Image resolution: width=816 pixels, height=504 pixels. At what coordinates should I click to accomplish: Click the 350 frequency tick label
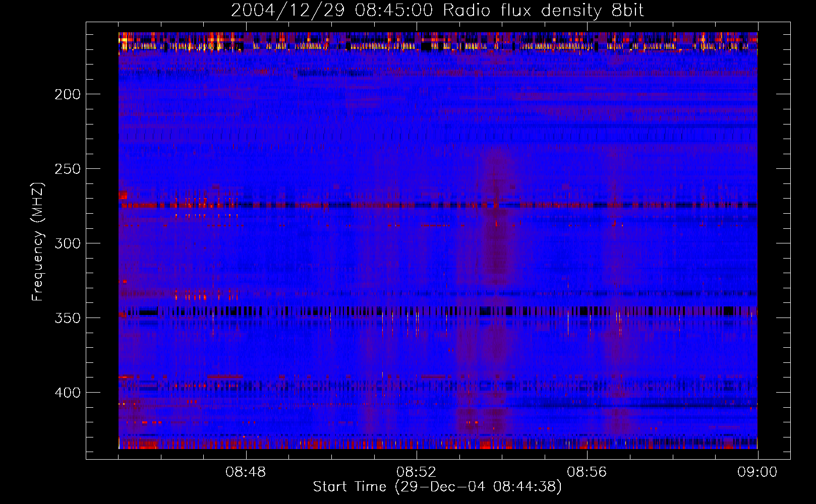[x=68, y=318]
